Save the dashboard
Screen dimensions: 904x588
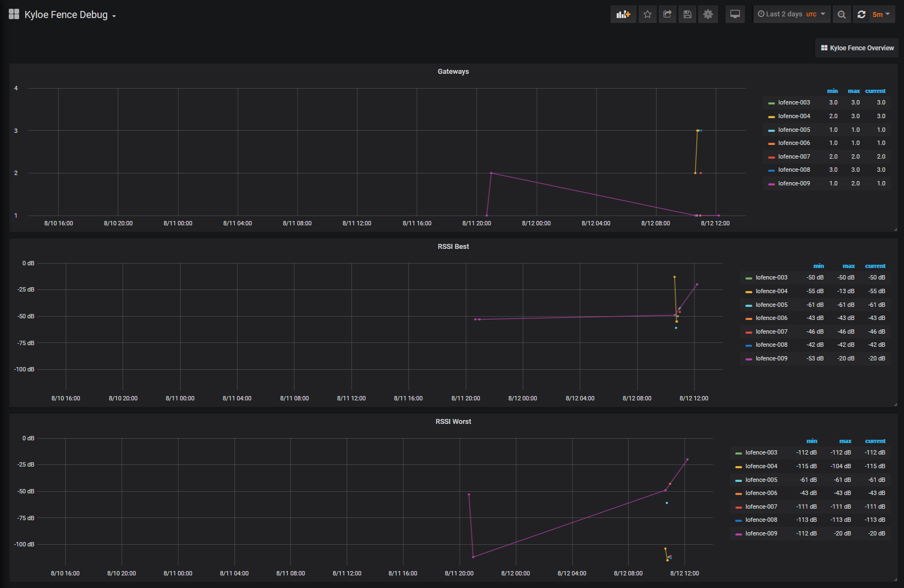pos(687,14)
